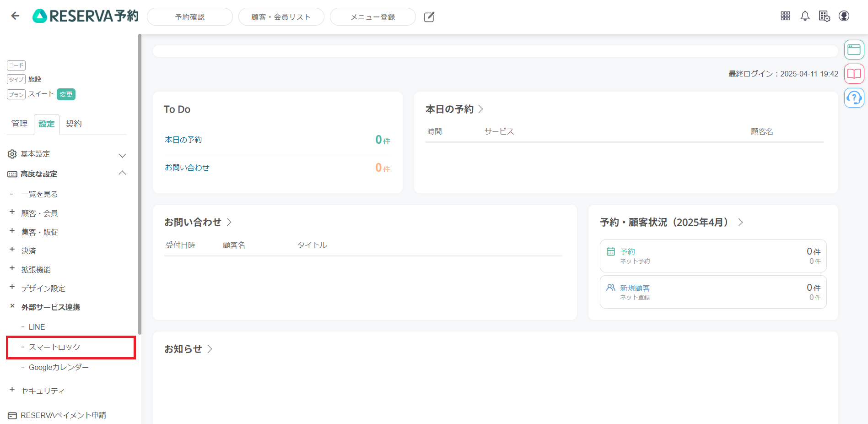Switch to the 管理 tab
This screenshot has height=424, width=868.
pyautogui.click(x=20, y=124)
